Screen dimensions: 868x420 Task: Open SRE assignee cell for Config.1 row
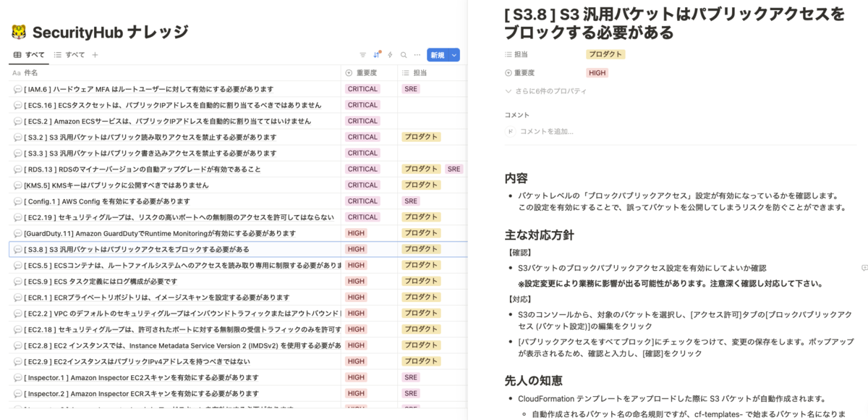pos(411,201)
